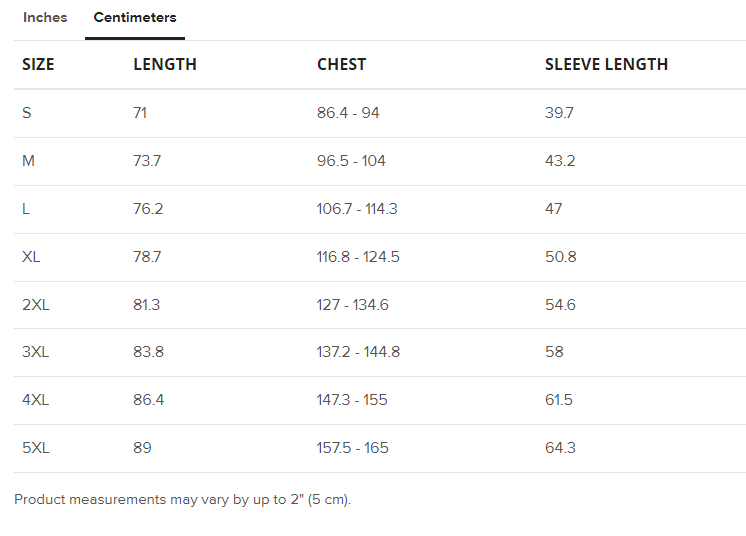This screenshot has width=746, height=536.
Task: Click the chest value 157.5 - 165
Action: (x=352, y=448)
